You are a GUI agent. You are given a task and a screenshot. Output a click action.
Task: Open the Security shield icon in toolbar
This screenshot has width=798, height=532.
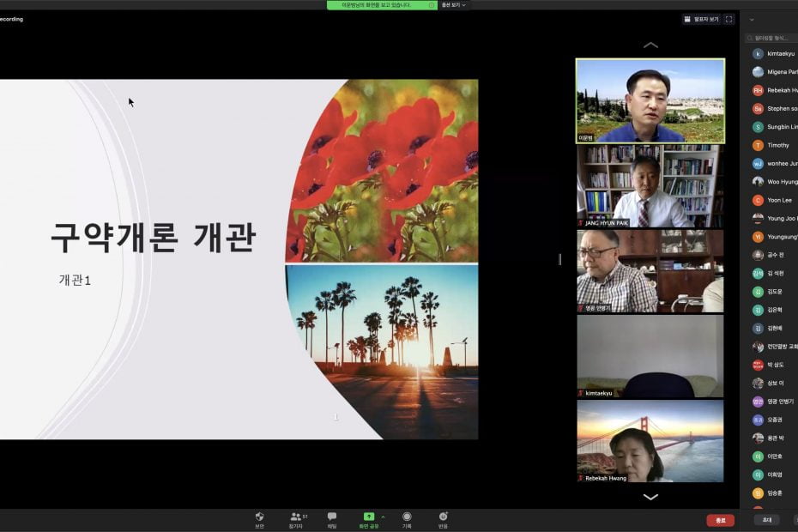click(x=259, y=517)
